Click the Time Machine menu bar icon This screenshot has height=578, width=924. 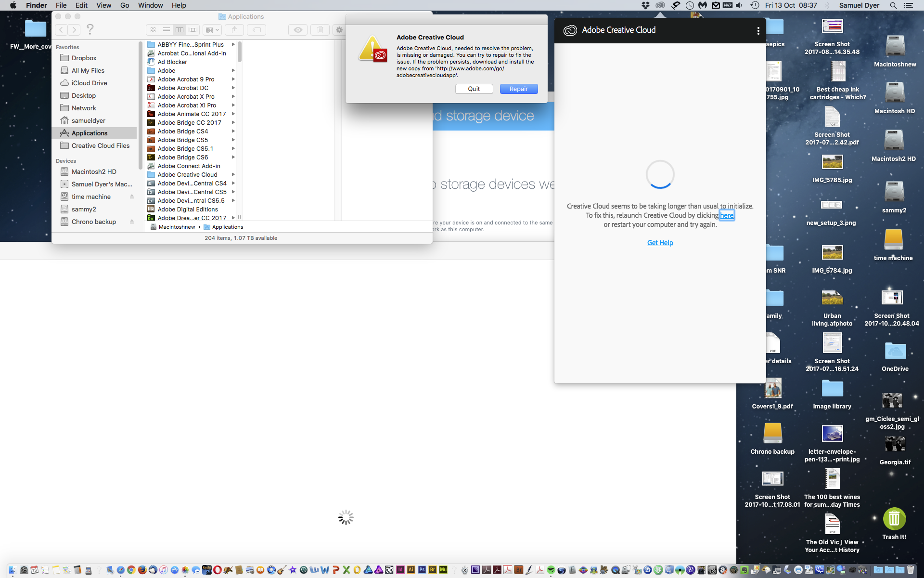click(755, 5)
